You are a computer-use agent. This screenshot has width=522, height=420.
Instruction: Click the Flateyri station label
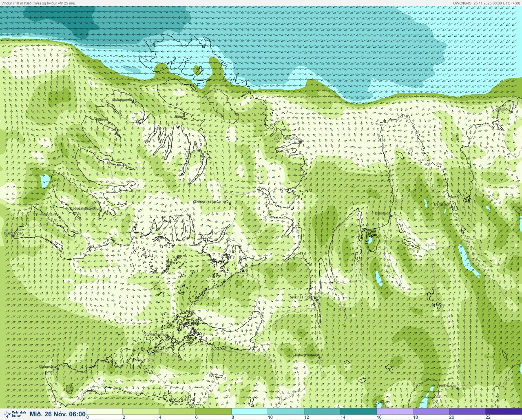click(x=102, y=120)
